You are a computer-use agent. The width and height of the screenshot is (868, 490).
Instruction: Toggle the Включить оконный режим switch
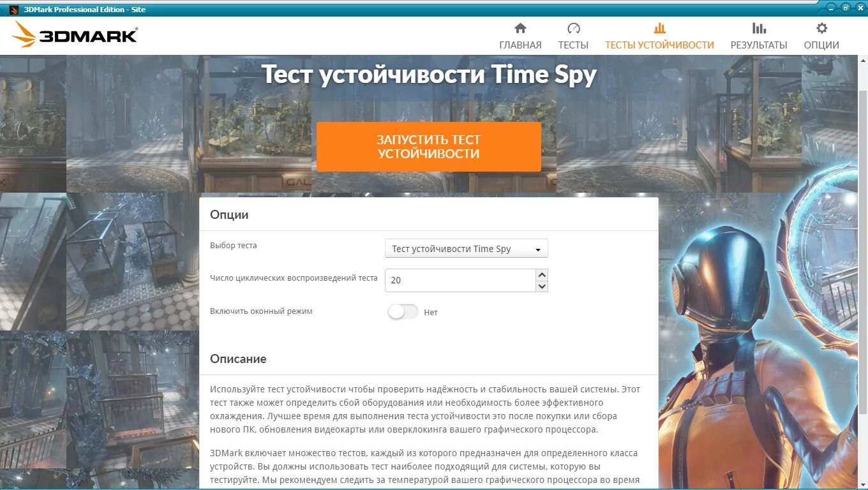[x=403, y=312]
